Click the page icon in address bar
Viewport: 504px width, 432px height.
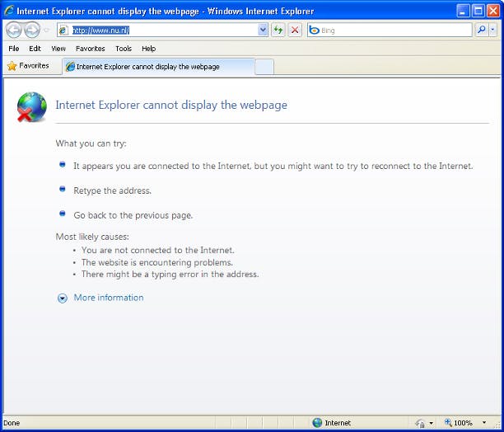(63, 31)
